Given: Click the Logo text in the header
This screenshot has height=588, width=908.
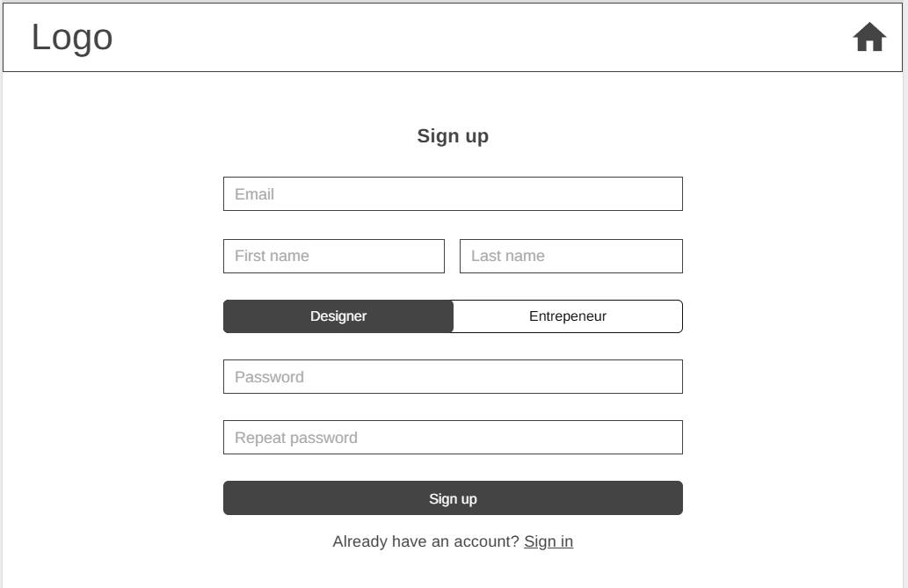Looking at the screenshot, I should click(x=72, y=38).
